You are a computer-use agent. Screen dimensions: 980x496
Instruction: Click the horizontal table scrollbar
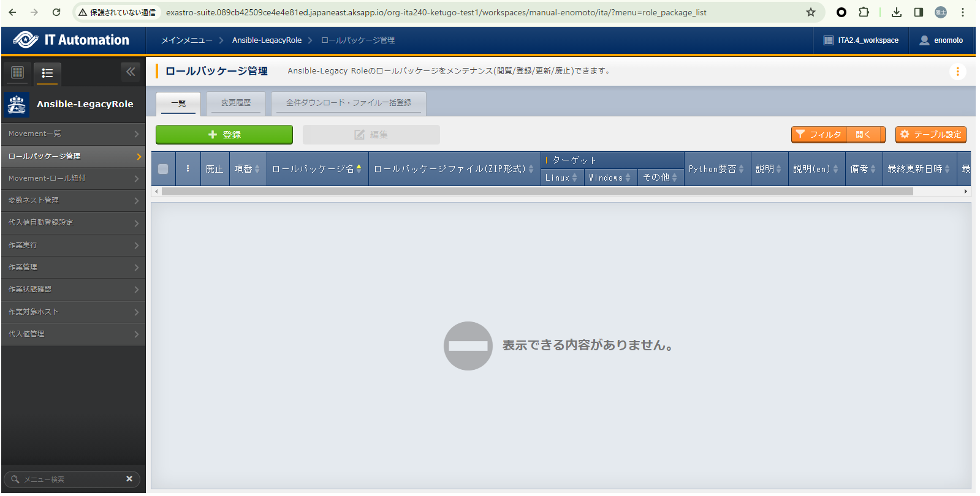[537, 192]
